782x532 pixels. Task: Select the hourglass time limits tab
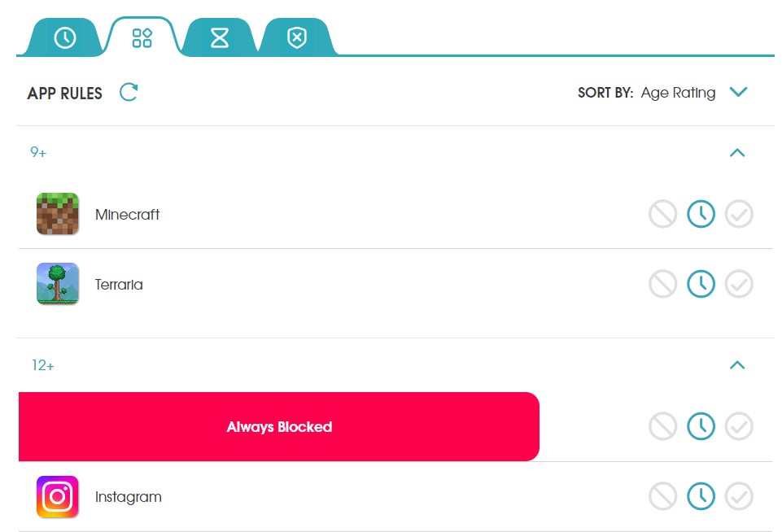pos(219,37)
